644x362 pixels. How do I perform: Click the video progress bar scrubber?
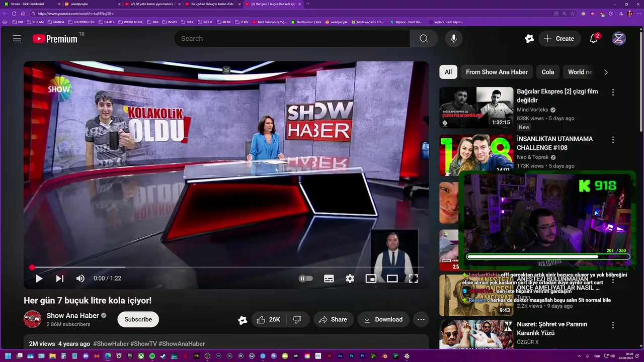click(32, 267)
